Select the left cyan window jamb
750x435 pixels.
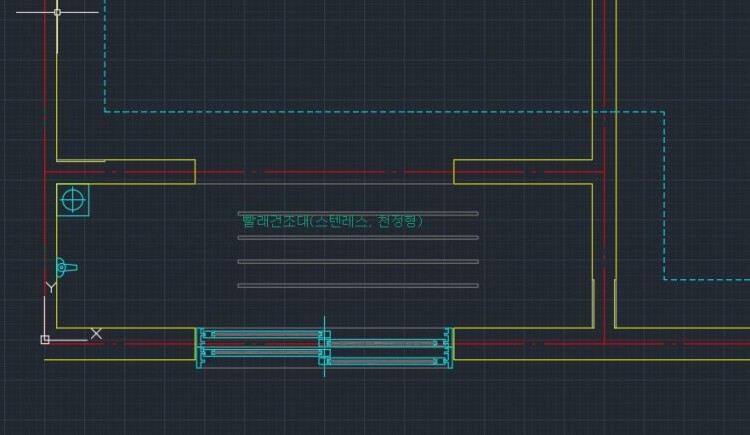pos(197,346)
